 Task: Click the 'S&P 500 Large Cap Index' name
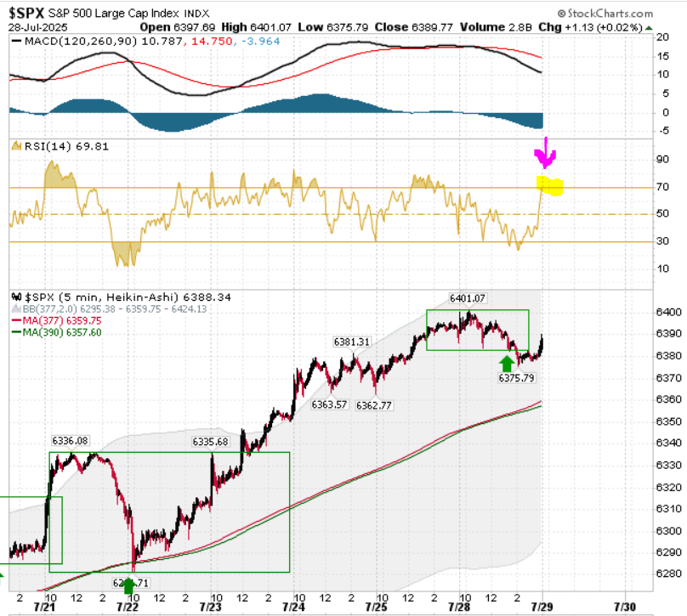(x=113, y=13)
